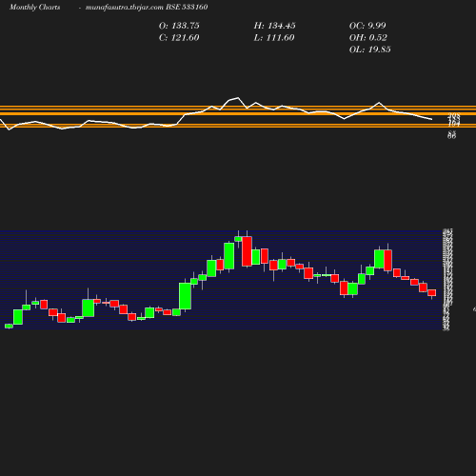
Task: Click the last red candlestick on the right
Action: coord(432,292)
